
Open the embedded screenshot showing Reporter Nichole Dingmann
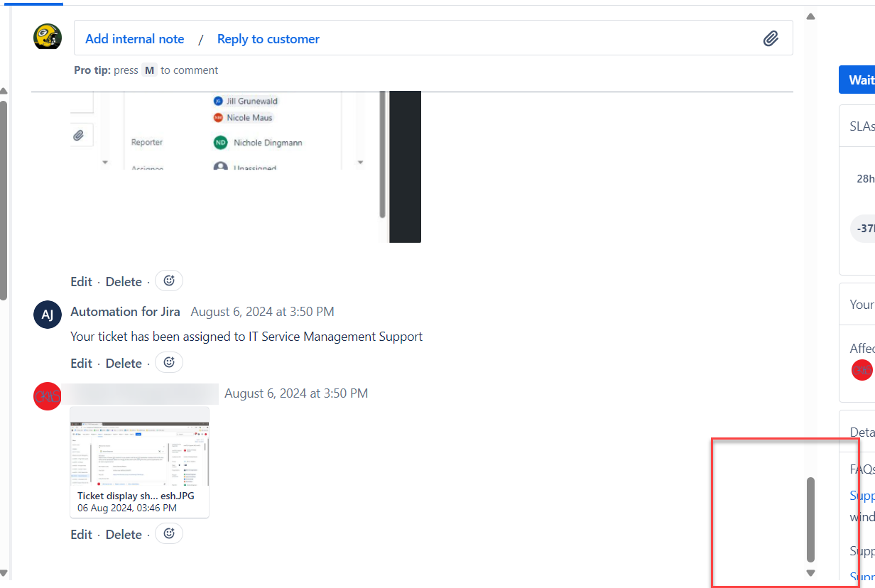[246, 167]
